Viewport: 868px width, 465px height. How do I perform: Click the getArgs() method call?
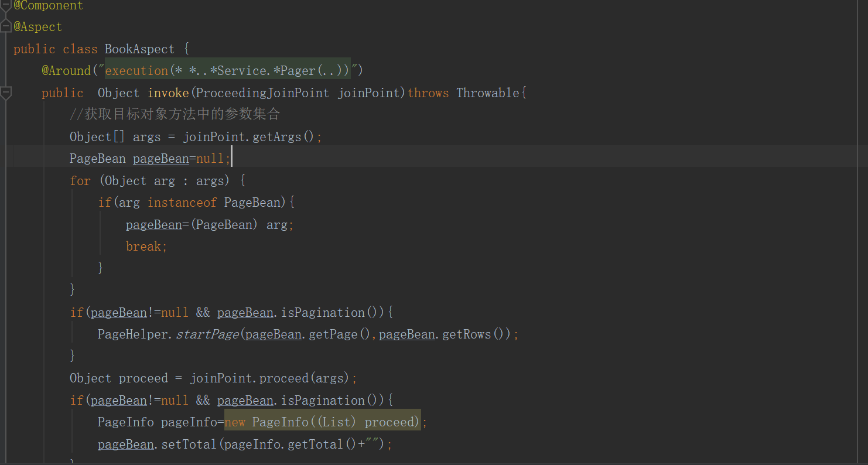284,137
